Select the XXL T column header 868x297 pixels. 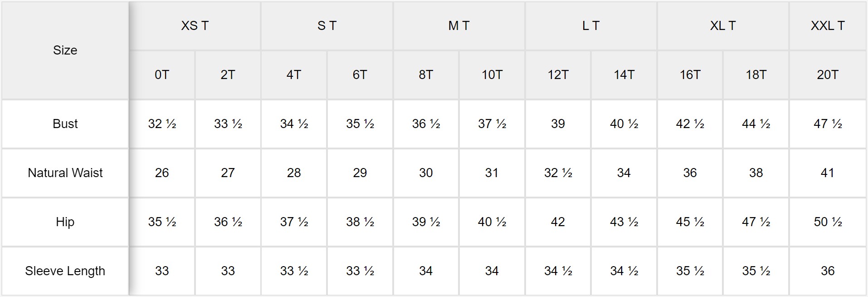point(828,26)
